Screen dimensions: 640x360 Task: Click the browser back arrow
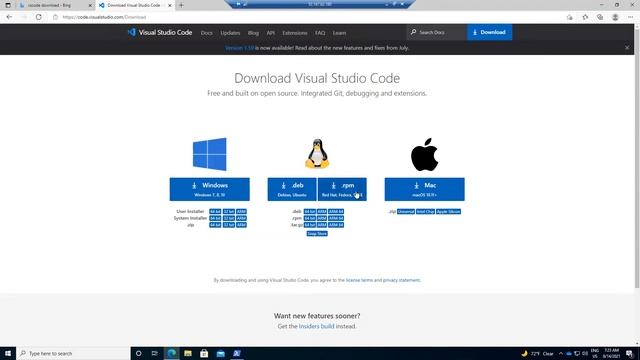click(9, 17)
